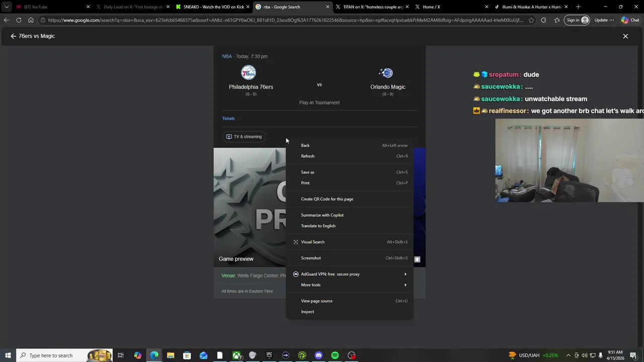
Task: Click the Sign in profile button
Action: (x=577, y=20)
